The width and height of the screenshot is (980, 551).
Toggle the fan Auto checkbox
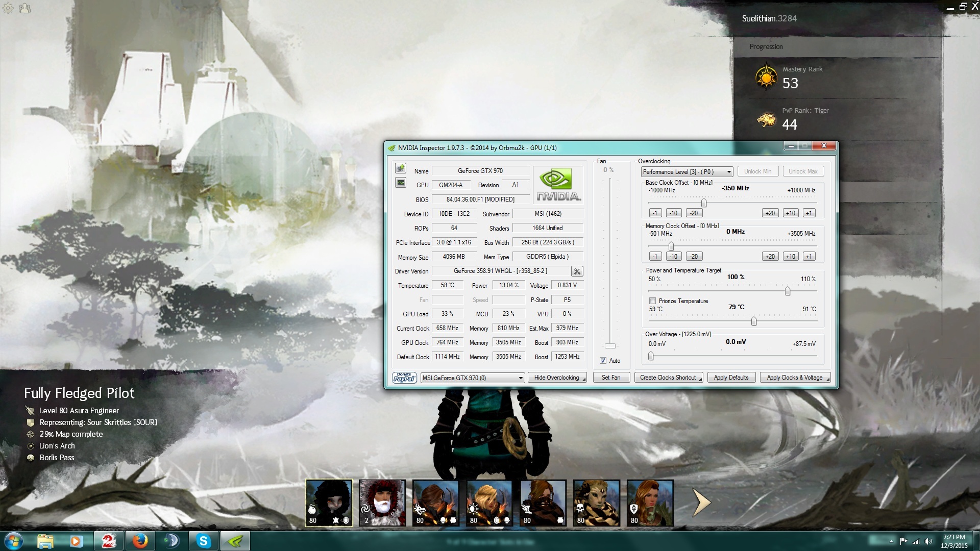pyautogui.click(x=603, y=361)
